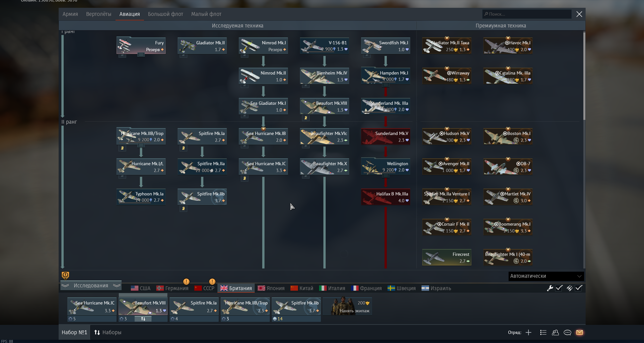Select the premium Catalina Mk. IIIa card
The image size is (644, 343).
click(508, 76)
